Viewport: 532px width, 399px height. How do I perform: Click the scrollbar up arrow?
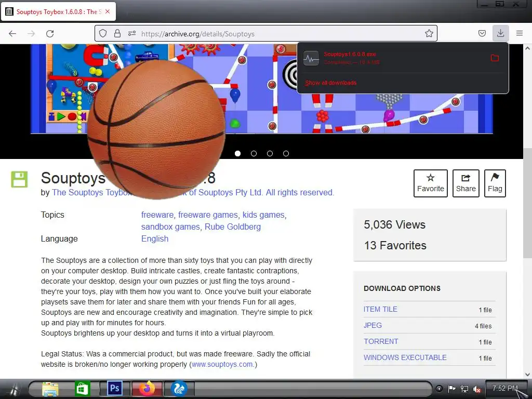pyautogui.click(x=527, y=48)
